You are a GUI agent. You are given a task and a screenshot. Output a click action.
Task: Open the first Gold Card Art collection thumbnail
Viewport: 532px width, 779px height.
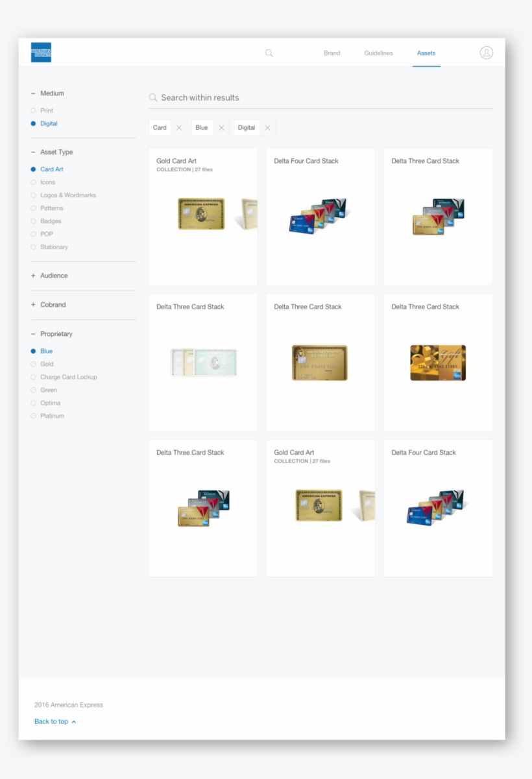(x=203, y=217)
